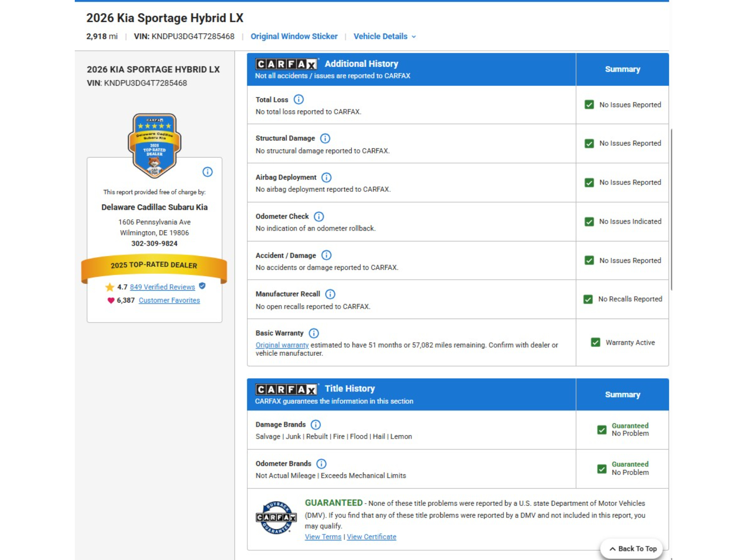
Task: Open the Damage Brands info icon
Action: tap(316, 425)
